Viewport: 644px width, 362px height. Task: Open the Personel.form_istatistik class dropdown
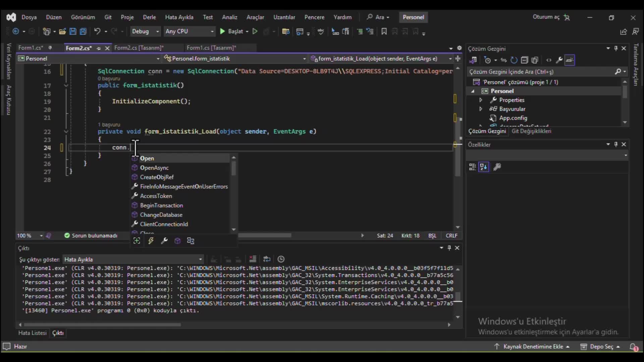point(235,59)
